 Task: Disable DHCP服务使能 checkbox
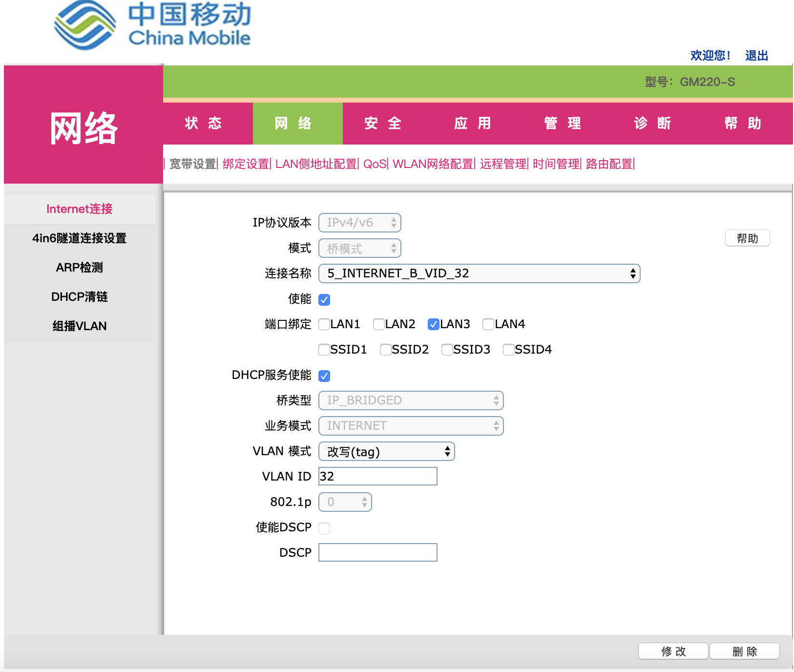tap(325, 376)
